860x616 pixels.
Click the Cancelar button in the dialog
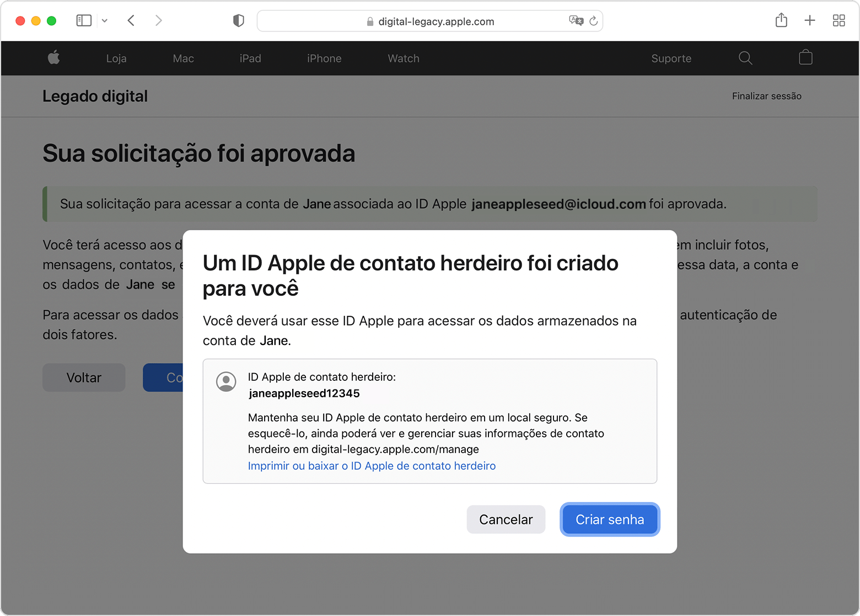[506, 520]
